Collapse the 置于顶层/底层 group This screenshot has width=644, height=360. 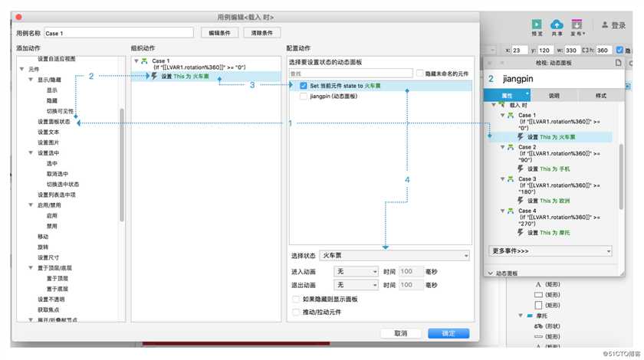tap(31, 267)
